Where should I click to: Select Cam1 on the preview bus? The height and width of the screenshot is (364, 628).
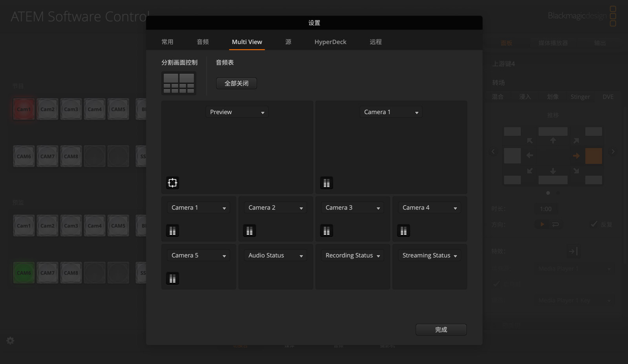coord(24,226)
